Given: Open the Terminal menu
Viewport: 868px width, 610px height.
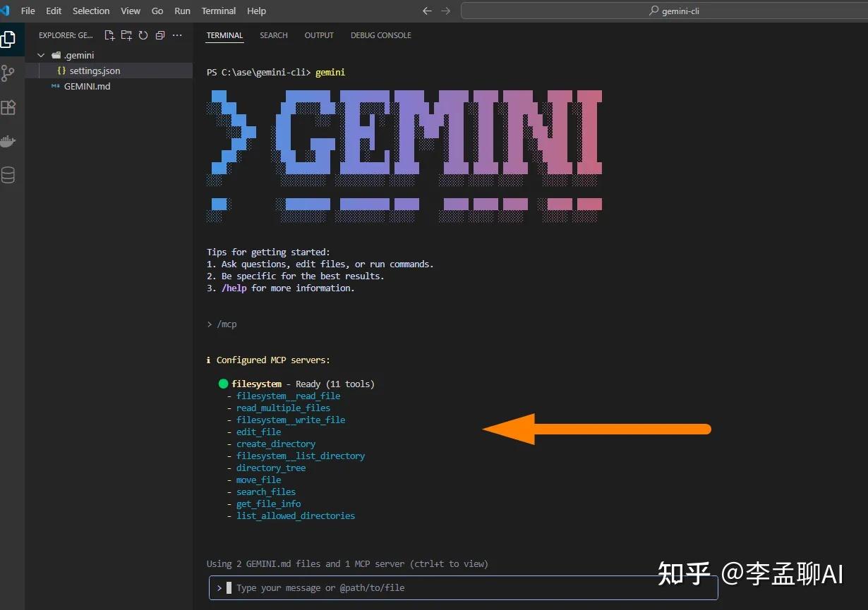Looking at the screenshot, I should coord(218,11).
